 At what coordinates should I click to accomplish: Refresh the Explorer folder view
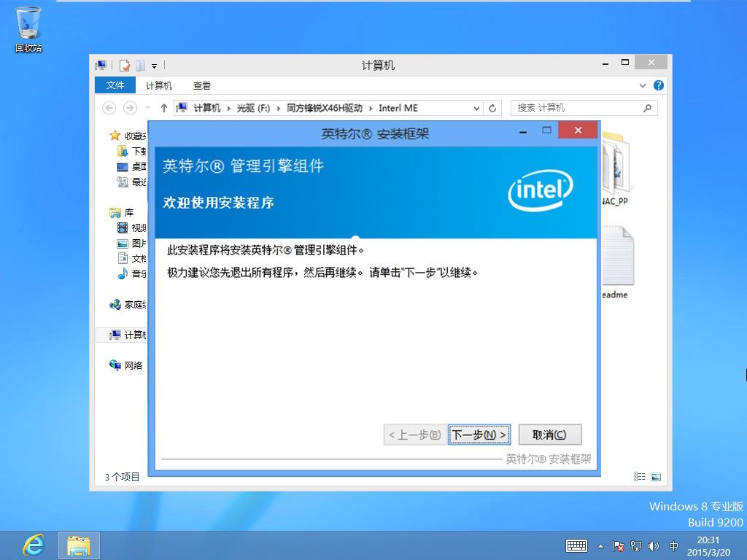click(x=492, y=109)
